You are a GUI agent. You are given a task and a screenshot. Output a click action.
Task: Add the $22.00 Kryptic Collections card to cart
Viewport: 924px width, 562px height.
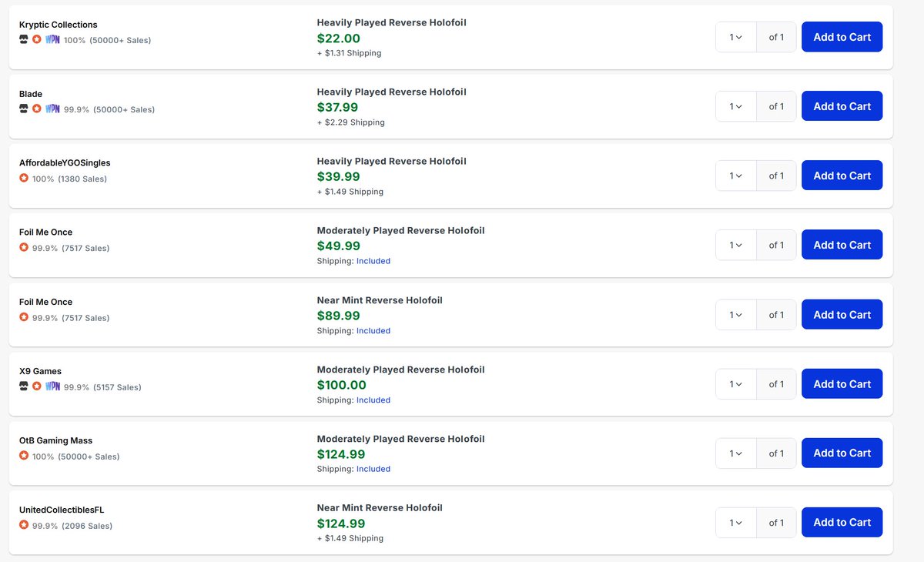coord(842,37)
